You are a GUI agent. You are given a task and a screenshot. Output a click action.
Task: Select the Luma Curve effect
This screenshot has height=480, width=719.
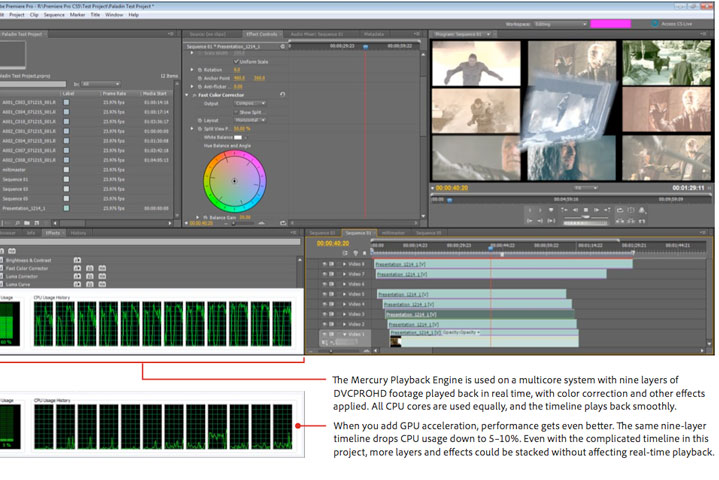pyautogui.click(x=18, y=285)
